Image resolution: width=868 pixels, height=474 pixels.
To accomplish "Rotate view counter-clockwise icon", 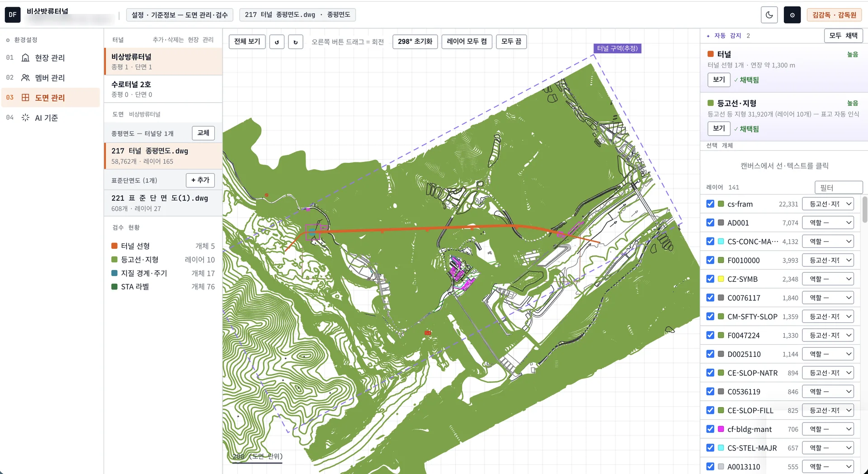I will pyautogui.click(x=277, y=42).
